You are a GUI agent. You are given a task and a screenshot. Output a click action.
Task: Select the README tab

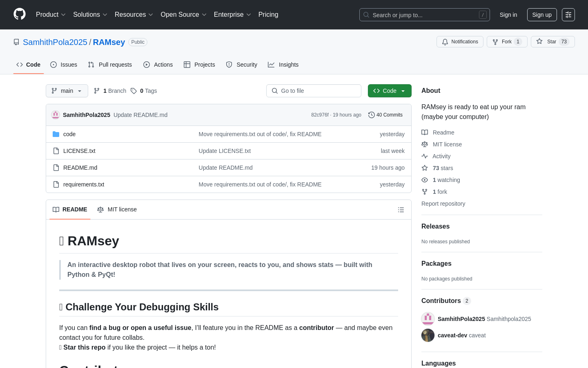[x=70, y=210]
